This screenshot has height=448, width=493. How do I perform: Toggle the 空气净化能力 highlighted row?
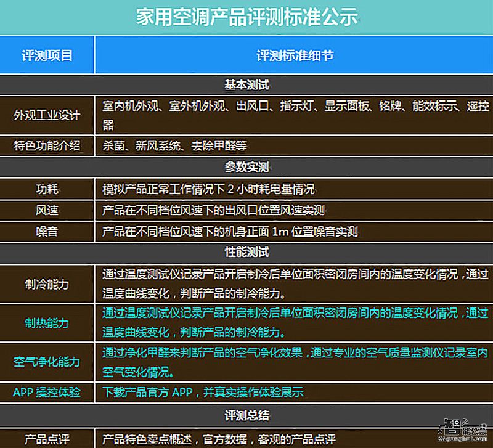tap(46, 362)
